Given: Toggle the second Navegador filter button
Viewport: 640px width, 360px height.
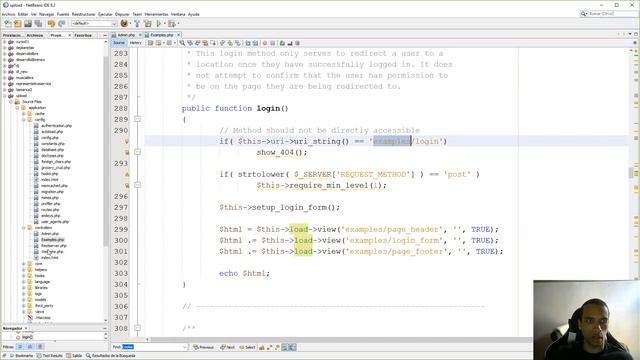Looking at the screenshot, I should tap(30, 347).
